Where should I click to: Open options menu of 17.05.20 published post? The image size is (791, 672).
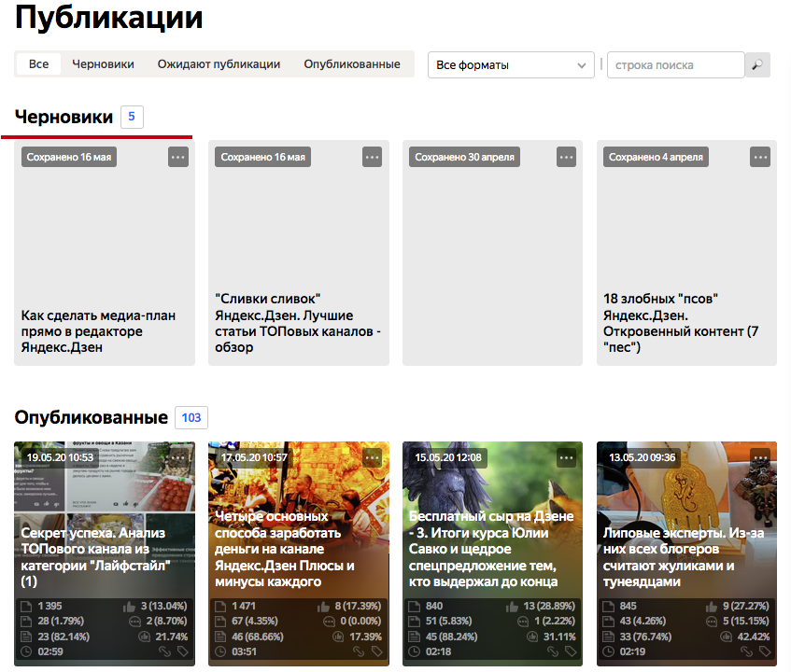[x=372, y=457]
